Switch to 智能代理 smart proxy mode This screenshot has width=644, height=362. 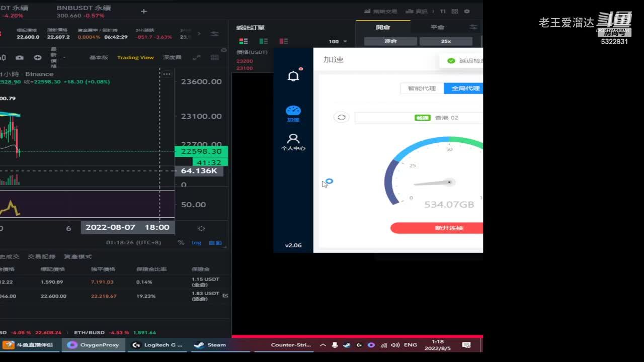point(422,88)
